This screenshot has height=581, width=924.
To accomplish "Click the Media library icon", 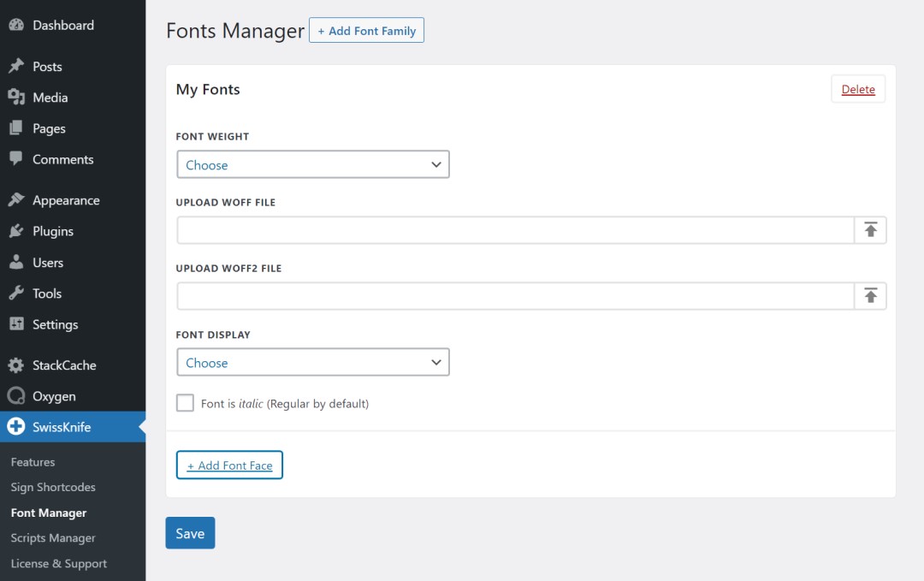I will coord(15,98).
